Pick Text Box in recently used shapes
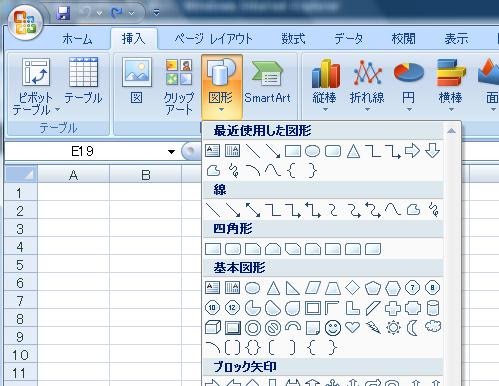The image size is (499, 386). (212, 151)
